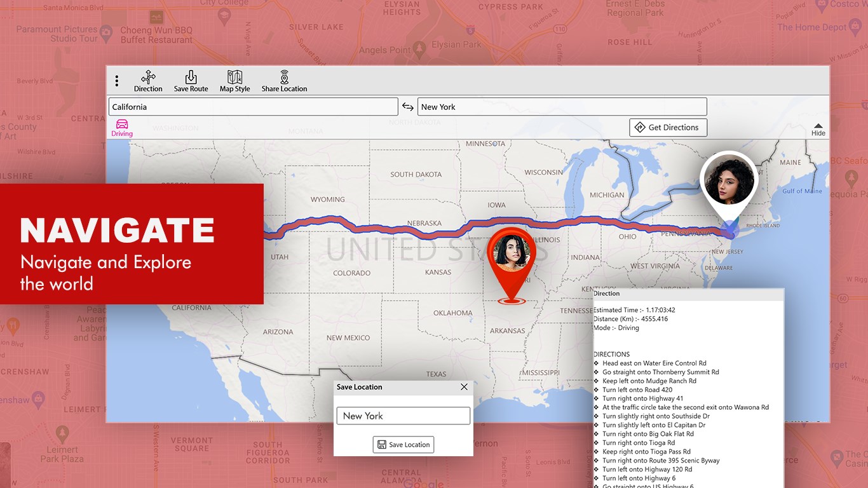Collapse the panel with Hide arrow
Image resolution: width=868 pixels, height=488 pixels.
[818, 130]
